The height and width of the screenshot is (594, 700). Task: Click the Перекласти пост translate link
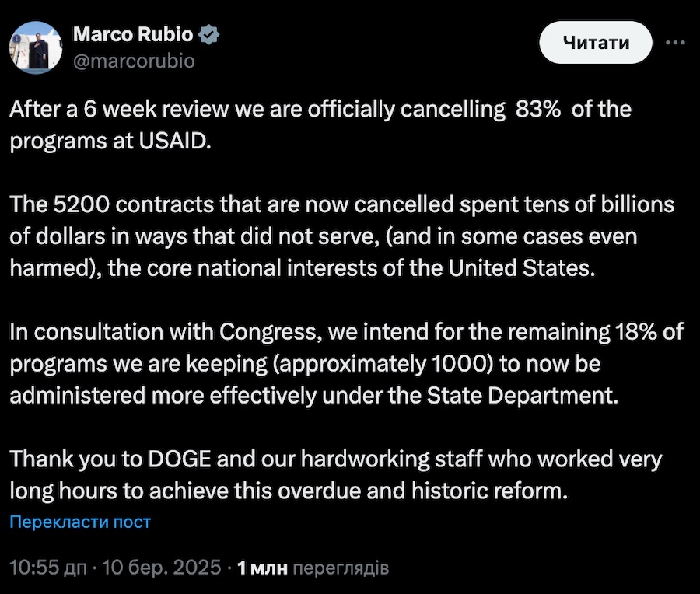point(80,522)
